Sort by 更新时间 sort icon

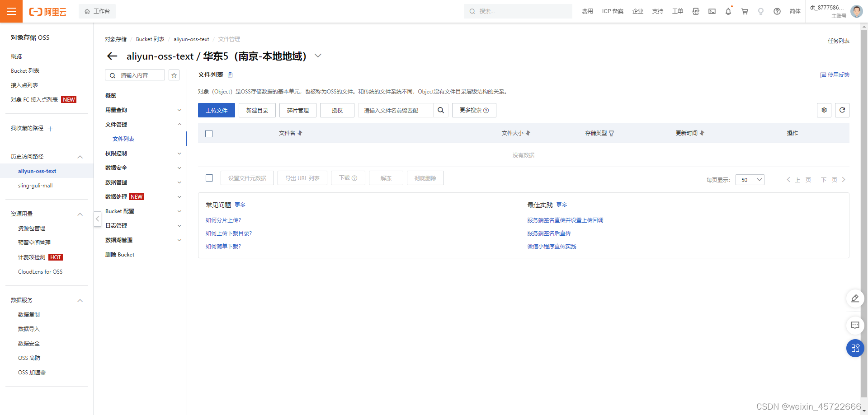coord(702,133)
